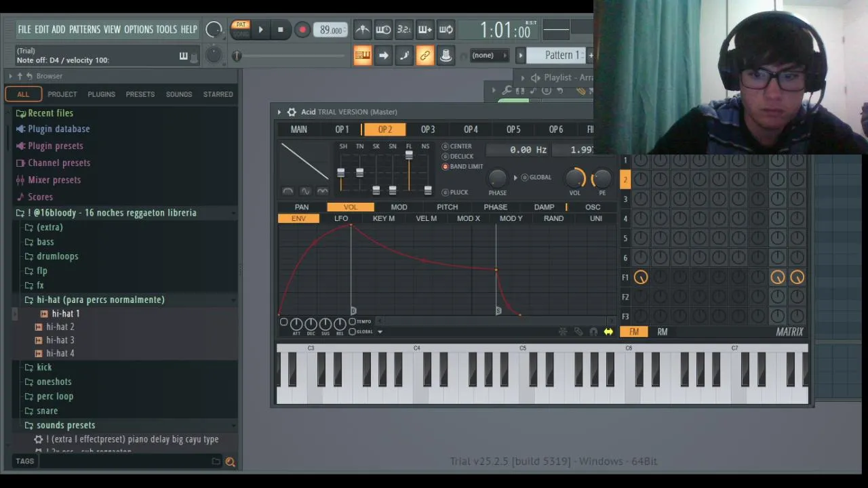Toggle envelope snap magnet icon
Screen dimensions: 868x488
593,332
